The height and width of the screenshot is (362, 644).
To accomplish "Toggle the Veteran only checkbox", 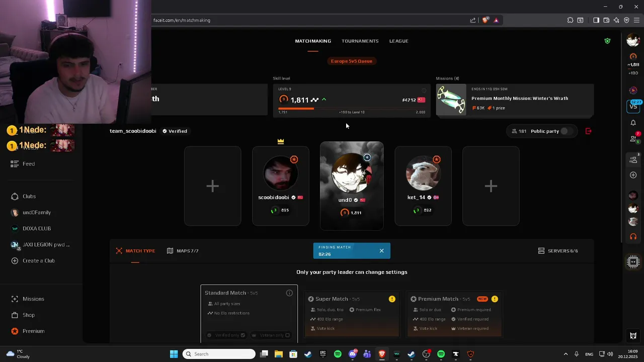I will tap(287, 335).
